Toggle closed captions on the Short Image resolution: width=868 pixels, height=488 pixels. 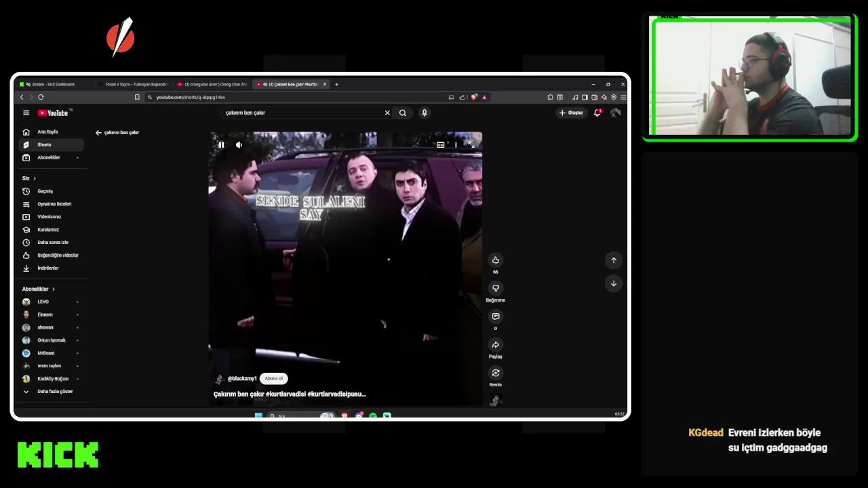(441, 144)
